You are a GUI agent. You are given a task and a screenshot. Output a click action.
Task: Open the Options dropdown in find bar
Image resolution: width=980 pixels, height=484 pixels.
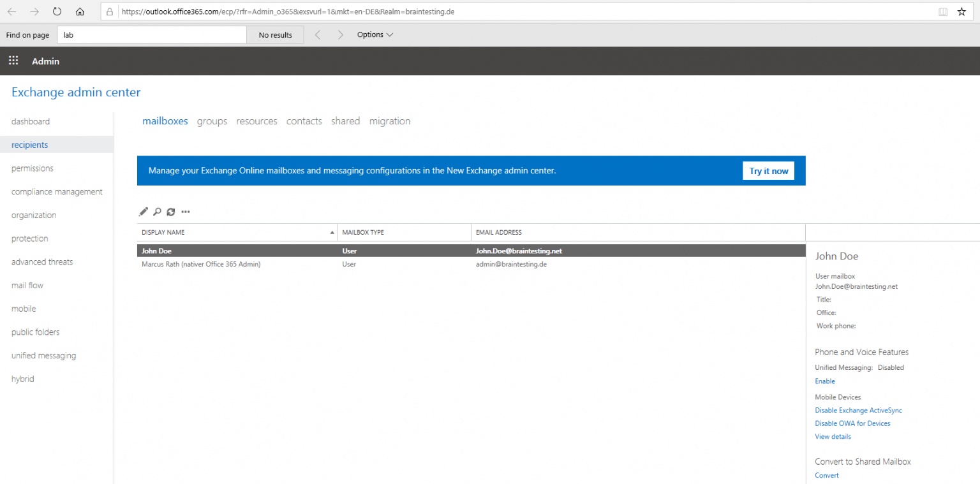(375, 34)
